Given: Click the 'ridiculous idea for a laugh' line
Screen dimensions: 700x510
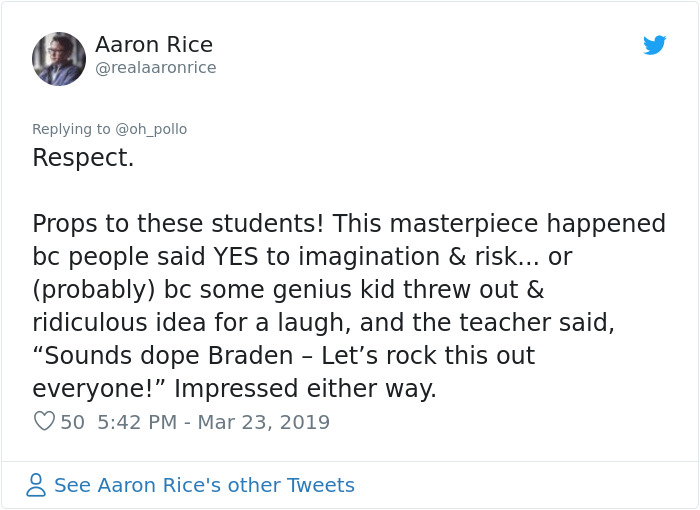Looking at the screenshot, I should 190,322.
